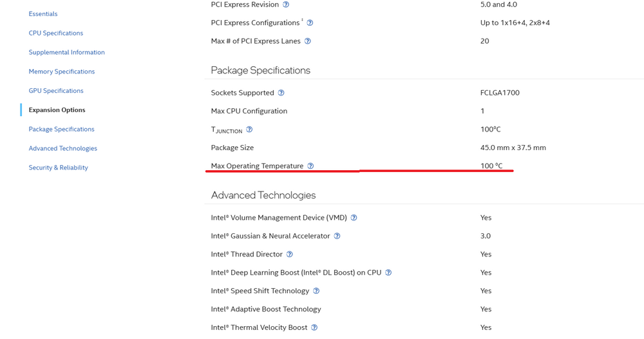This screenshot has width=644, height=339.
Task: Click help icon next to PCI Express Revision
Action: click(286, 5)
